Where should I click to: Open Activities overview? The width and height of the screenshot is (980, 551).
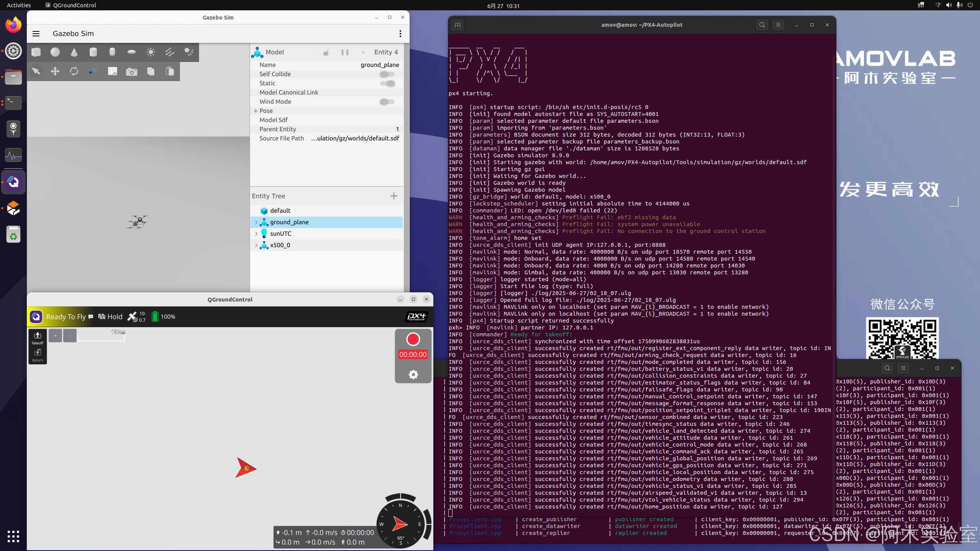(19, 5)
